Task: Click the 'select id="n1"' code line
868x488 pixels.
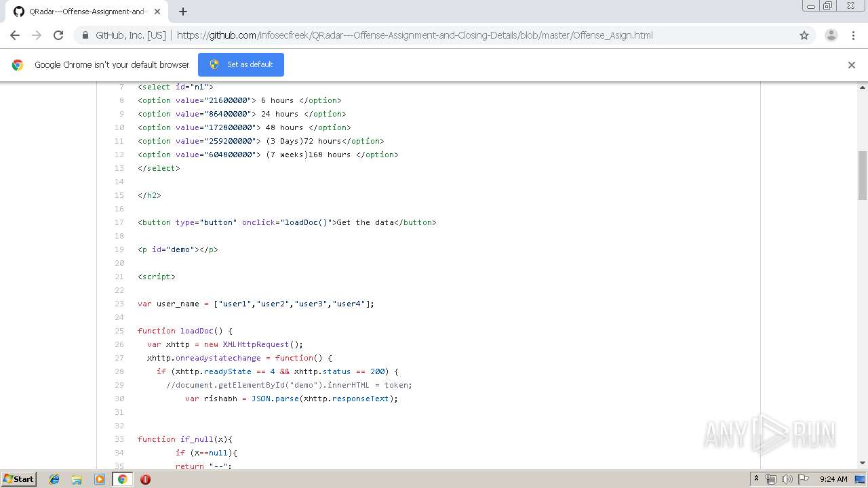Action: pyautogui.click(x=176, y=87)
